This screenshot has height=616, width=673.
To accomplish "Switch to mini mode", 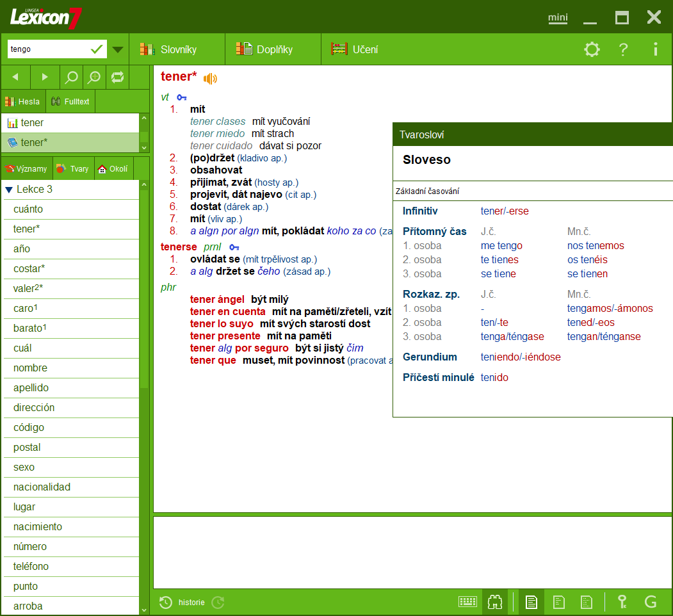I will pyautogui.click(x=558, y=17).
